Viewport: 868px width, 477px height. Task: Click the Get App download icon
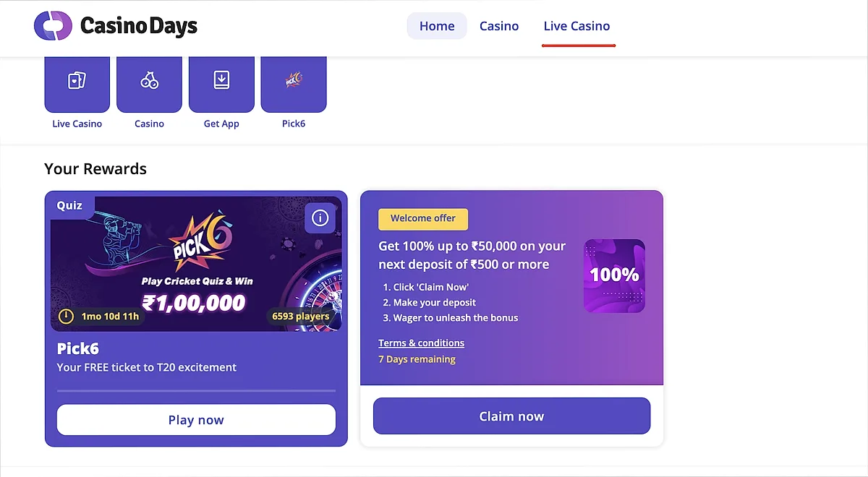(x=221, y=80)
